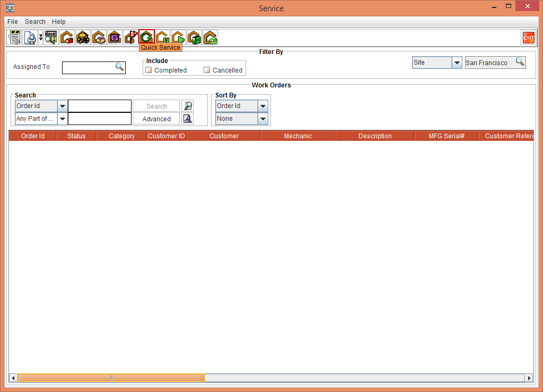Open the Help menu

(x=59, y=22)
